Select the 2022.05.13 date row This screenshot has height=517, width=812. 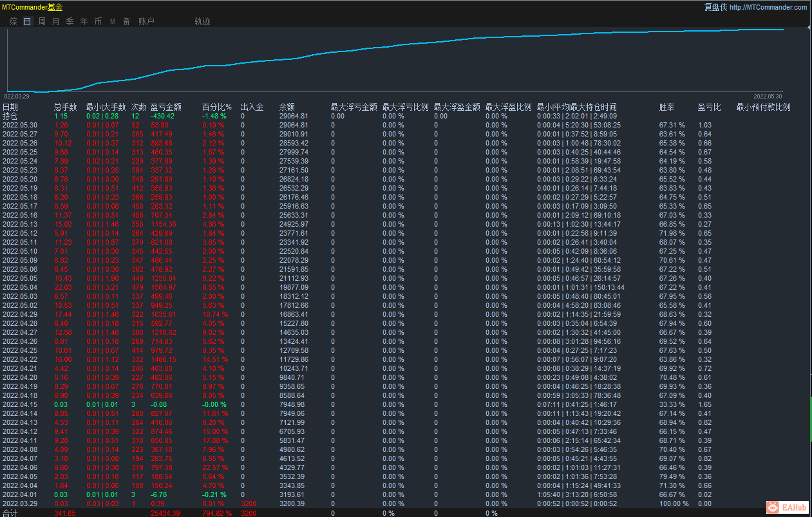click(x=20, y=224)
